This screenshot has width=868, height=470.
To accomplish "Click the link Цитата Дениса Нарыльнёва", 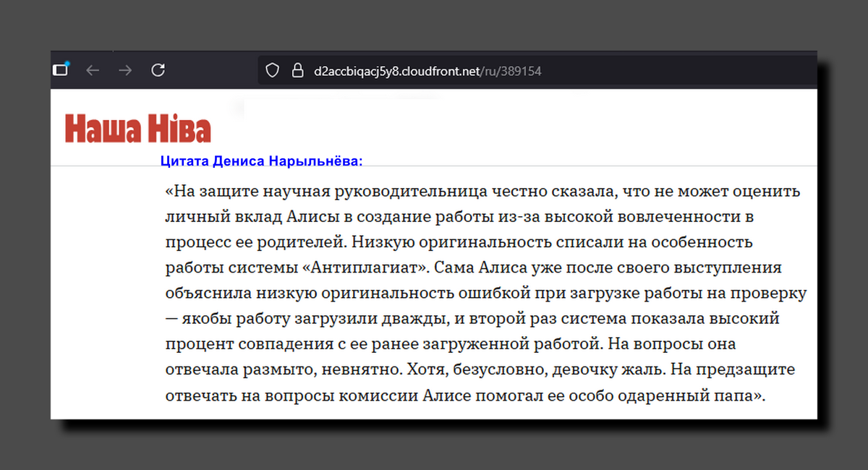I will 261,161.
